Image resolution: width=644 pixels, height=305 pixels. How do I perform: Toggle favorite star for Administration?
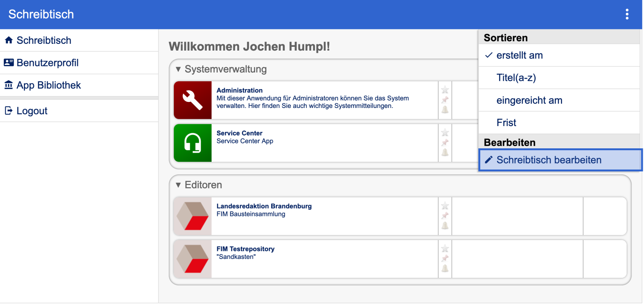[x=445, y=90]
